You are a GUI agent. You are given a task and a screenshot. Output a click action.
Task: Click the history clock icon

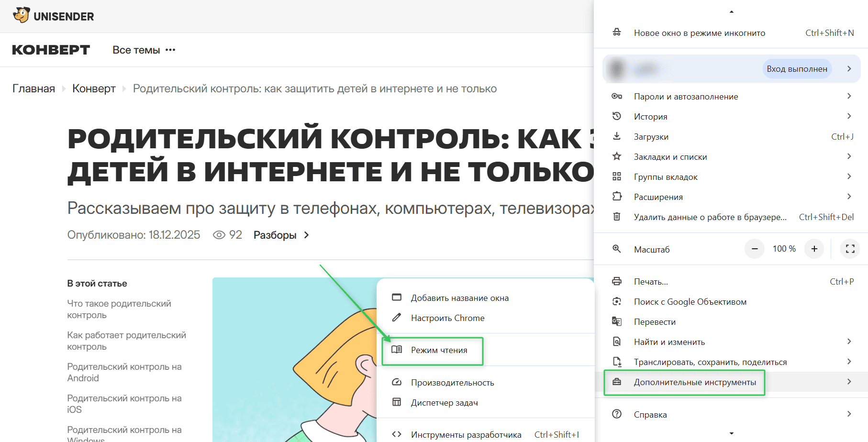click(x=617, y=116)
